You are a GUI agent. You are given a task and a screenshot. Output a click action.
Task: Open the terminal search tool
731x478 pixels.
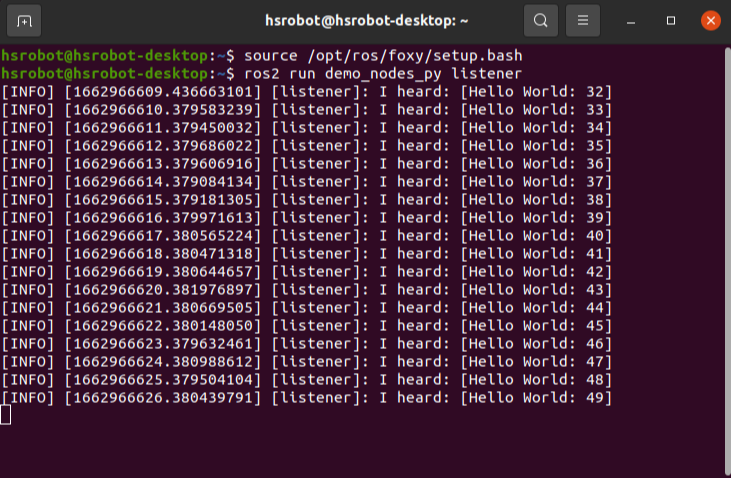point(541,21)
